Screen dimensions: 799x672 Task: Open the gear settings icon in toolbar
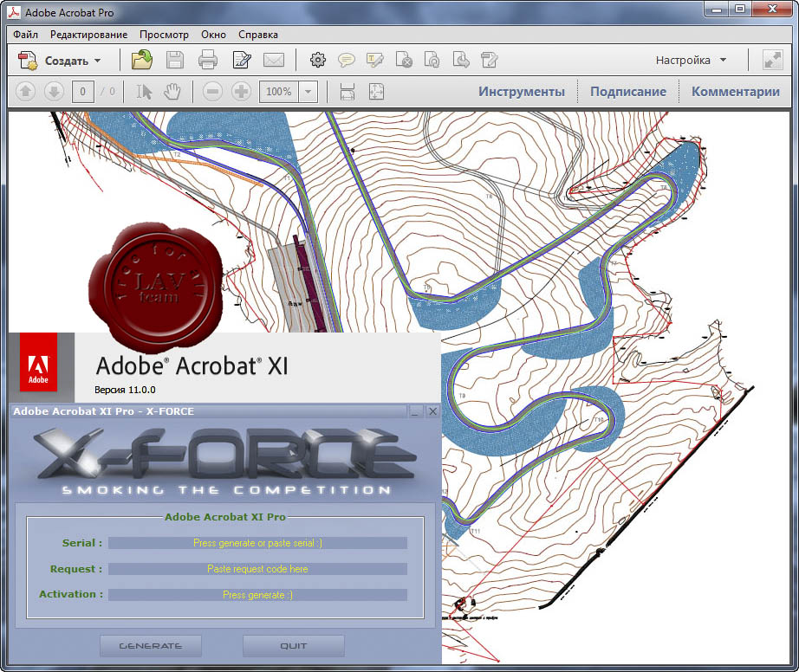click(318, 60)
